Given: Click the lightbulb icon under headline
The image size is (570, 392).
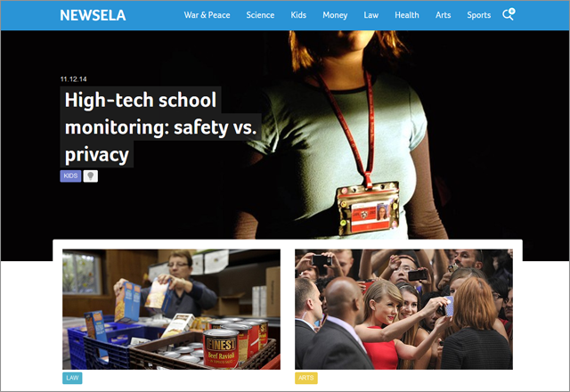Looking at the screenshot, I should (91, 176).
